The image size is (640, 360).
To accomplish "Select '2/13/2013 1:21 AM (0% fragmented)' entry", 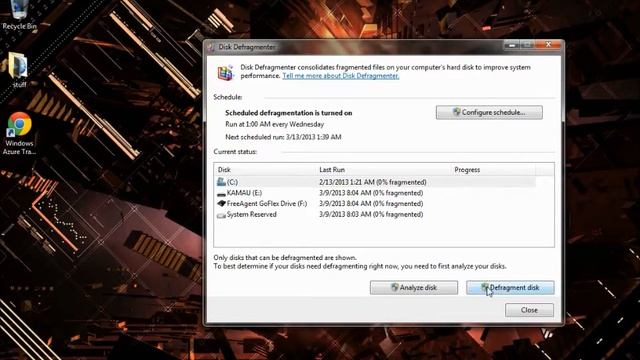I will point(373,182).
